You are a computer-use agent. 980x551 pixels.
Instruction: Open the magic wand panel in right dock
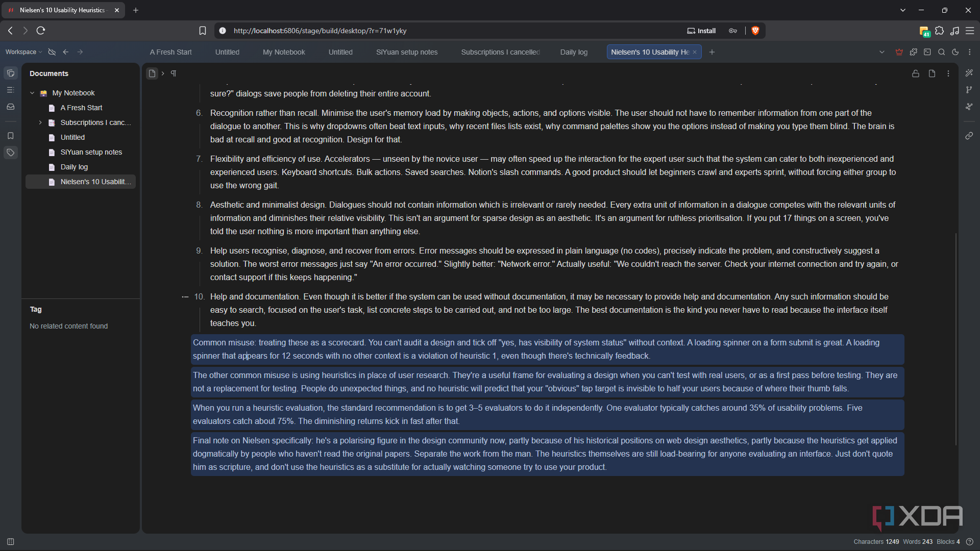coord(969,73)
